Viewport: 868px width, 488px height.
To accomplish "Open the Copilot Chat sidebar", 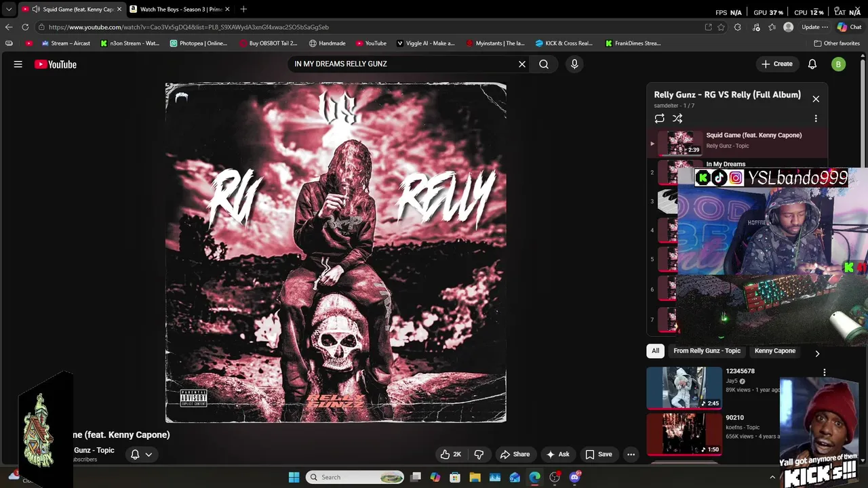I will [x=849, y=27].
